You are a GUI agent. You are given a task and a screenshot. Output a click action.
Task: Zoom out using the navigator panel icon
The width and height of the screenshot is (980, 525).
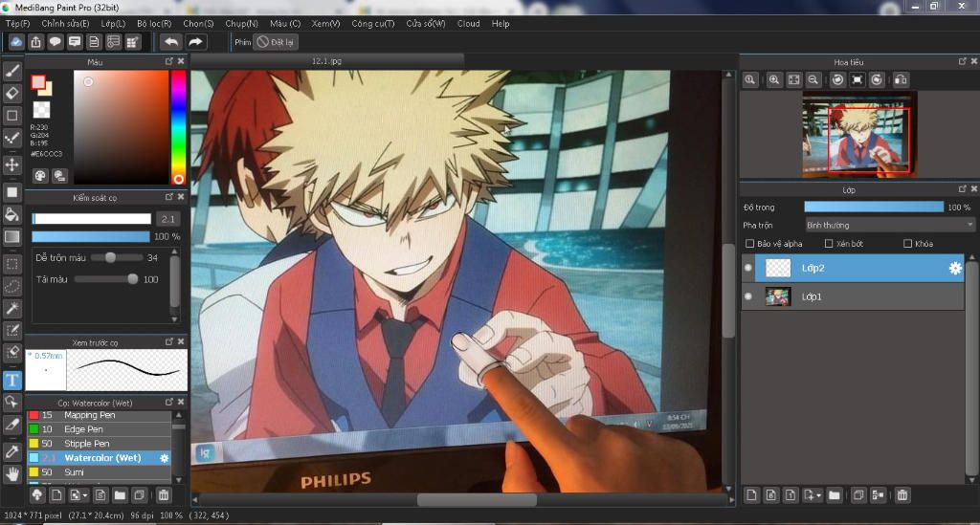tap(813, 80)
